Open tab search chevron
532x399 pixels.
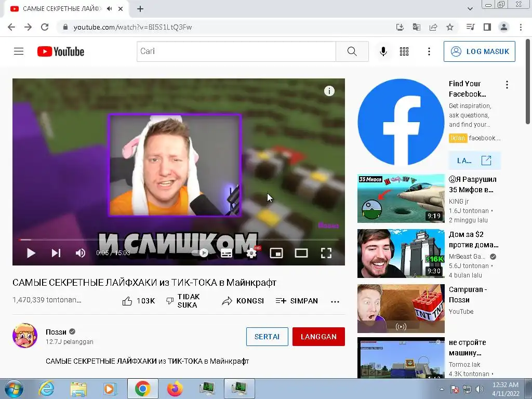point(470,9)
